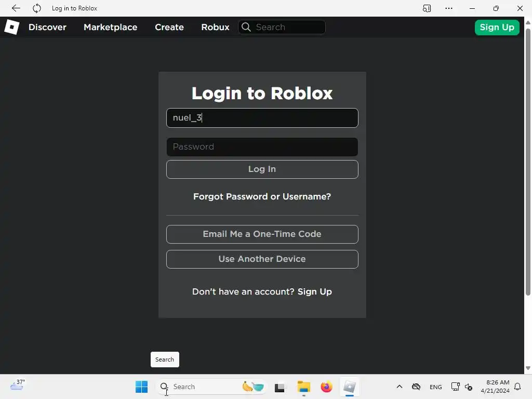Open the Marketplace menu item
The image size is (532, 399).
[111, 27]
